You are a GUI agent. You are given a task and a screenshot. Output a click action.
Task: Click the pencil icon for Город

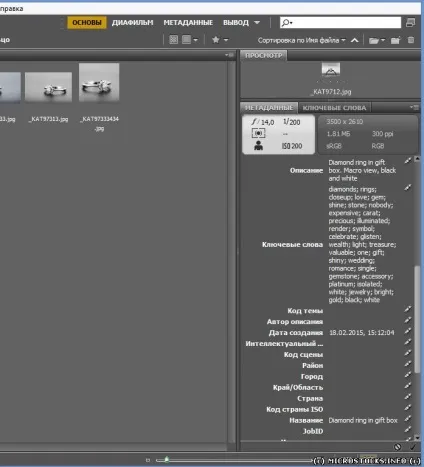coord(408,375)
